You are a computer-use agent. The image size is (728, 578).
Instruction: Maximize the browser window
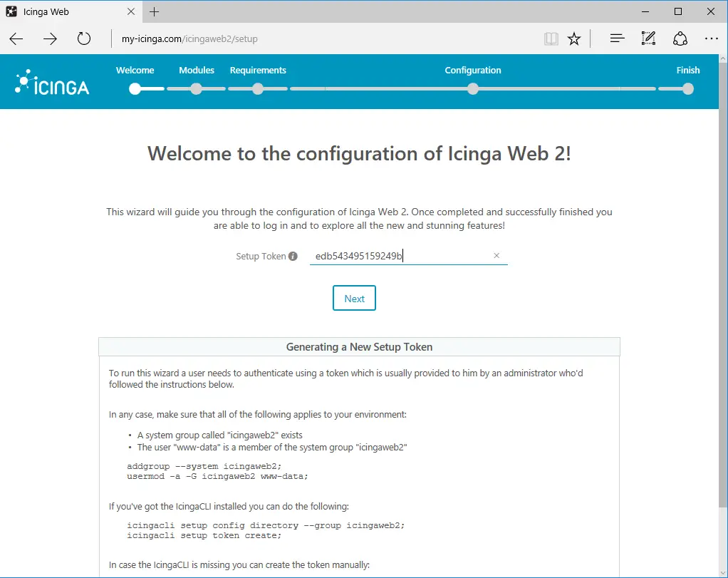click(678, 11)
